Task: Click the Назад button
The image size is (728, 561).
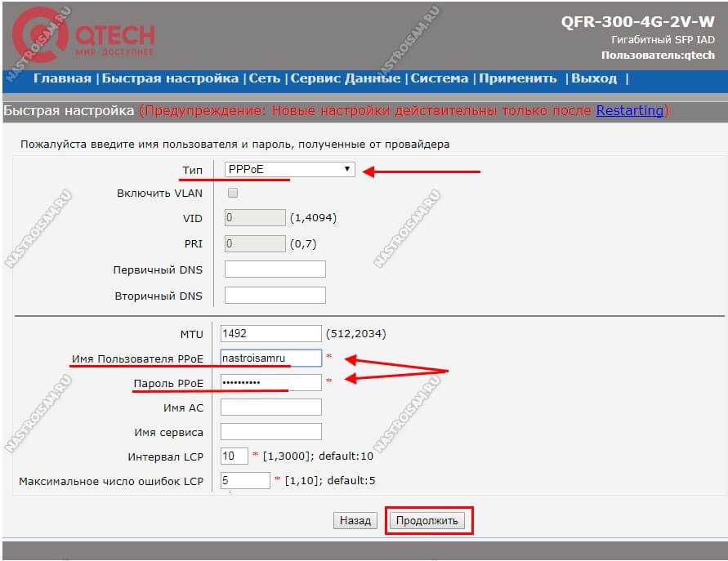Action: 355,521
